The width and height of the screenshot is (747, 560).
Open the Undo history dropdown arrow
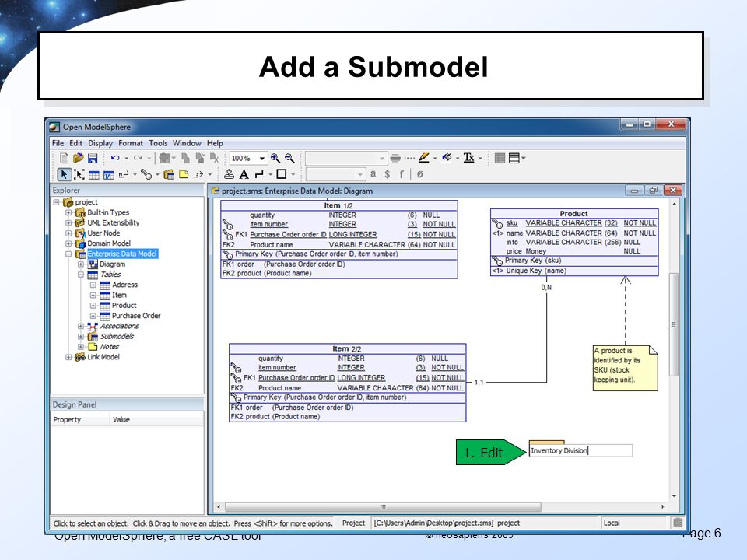coord(126,159)
